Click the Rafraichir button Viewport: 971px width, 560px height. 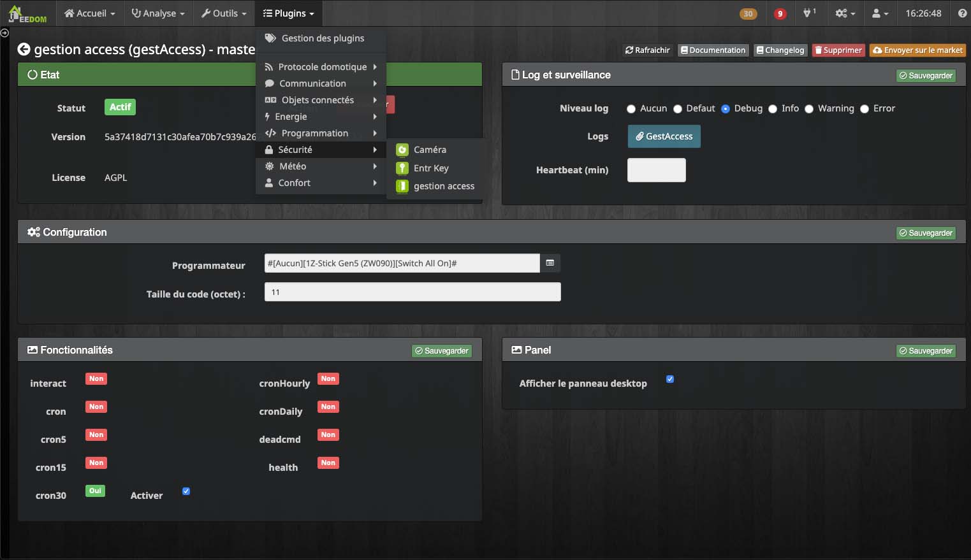pos(648,50)
